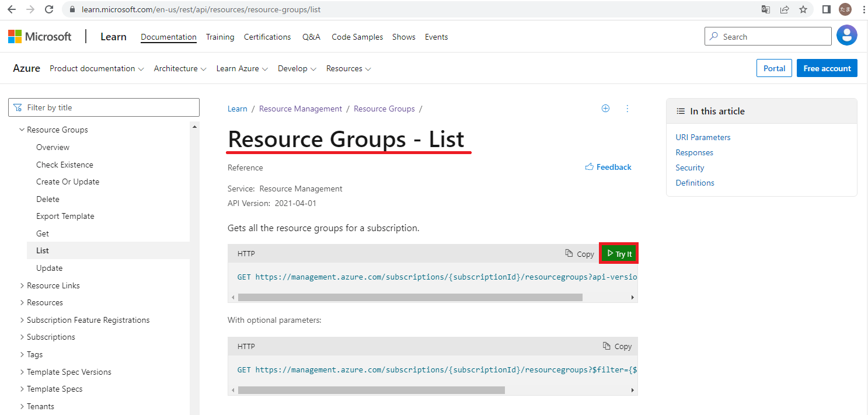Image resolution: width=868 pixels, height=415 pixels.
Task: Open the Develop dropdown menu
Action: (297, 68)
